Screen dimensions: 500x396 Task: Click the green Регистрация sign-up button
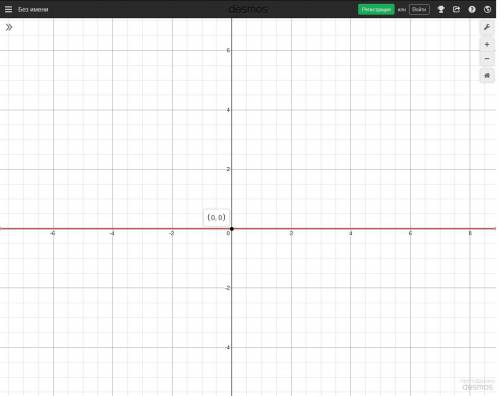(x=376, y=9)
